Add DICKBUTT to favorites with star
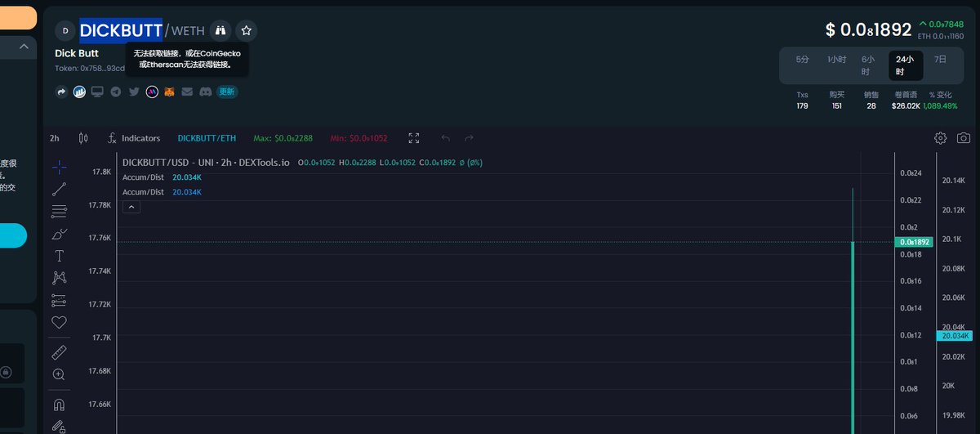Viewport: 980px width, 434px height. 247,31
